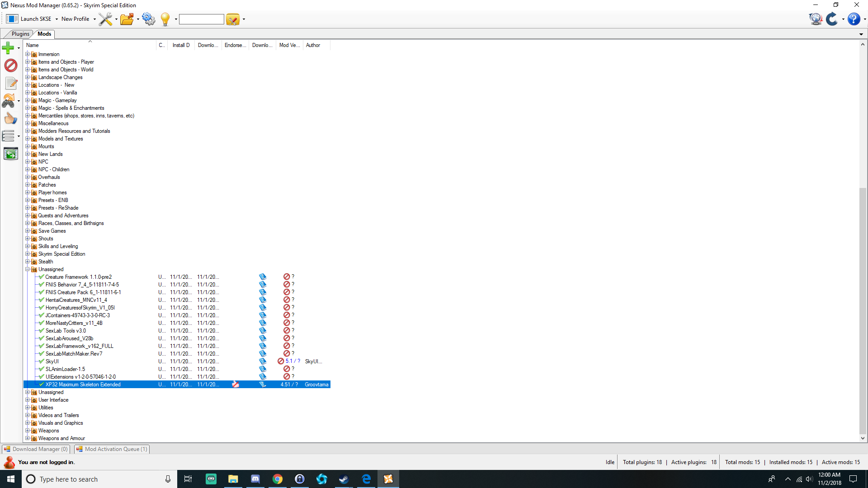Collapse the expanded Unassigned category
This screenshot has width=868, height=488.
point(27,269)
